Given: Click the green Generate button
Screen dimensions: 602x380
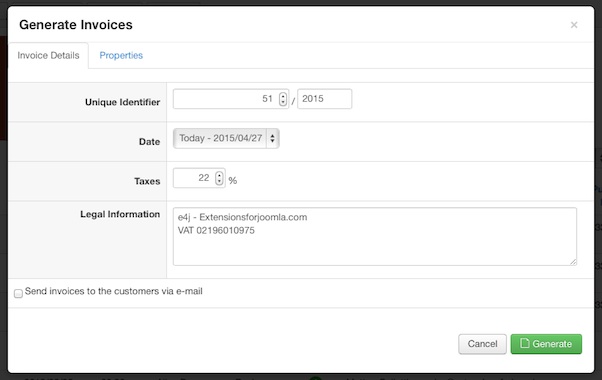Looking at the screenshot, I should pos(546,344).
